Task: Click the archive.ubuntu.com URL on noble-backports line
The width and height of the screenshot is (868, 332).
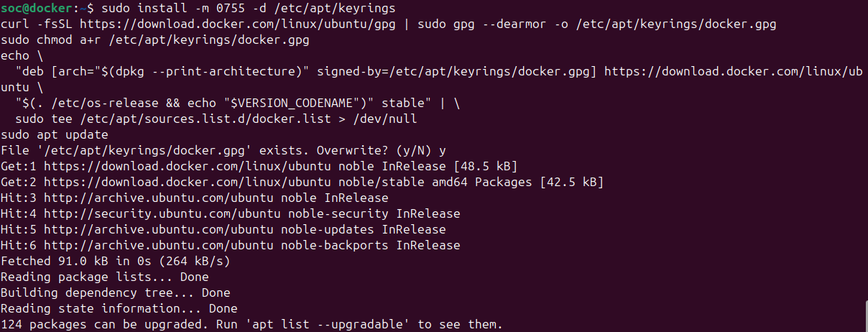Action: pyautogui.click(x=159, y=245)
